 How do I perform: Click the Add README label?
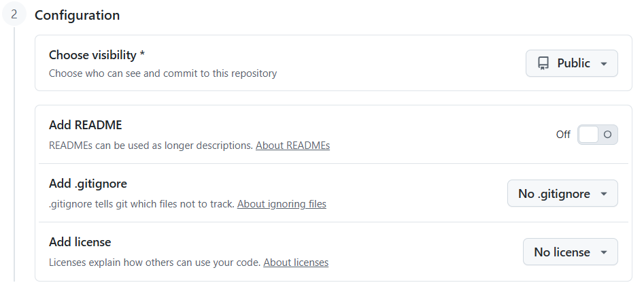pos(86,125)
